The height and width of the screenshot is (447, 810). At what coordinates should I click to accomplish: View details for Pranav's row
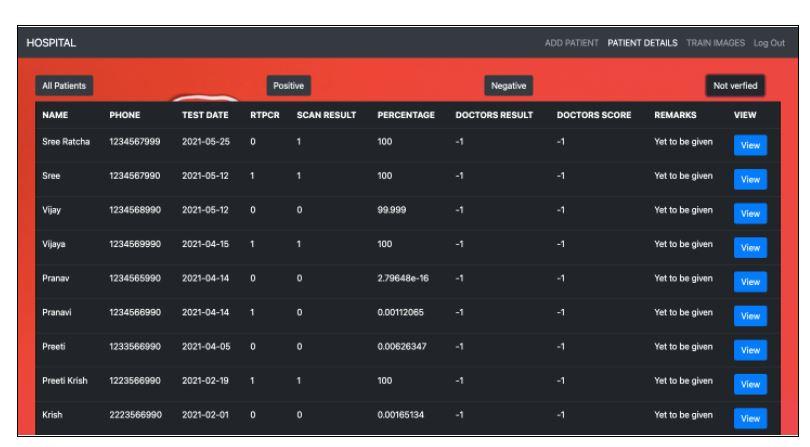(x=750, y=282)
